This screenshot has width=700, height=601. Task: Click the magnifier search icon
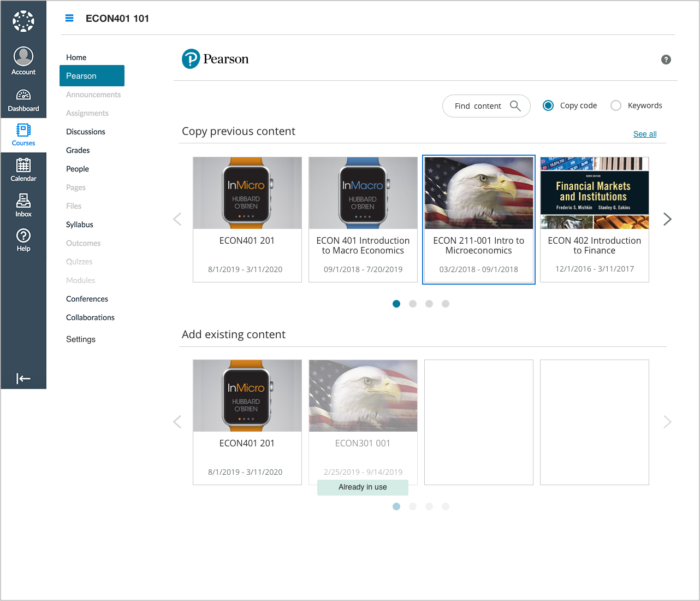(x=515, y=105)
